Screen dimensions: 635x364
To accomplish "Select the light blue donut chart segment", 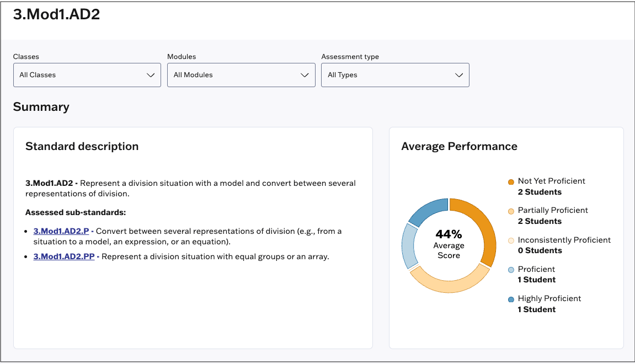I will coord(409,246).
